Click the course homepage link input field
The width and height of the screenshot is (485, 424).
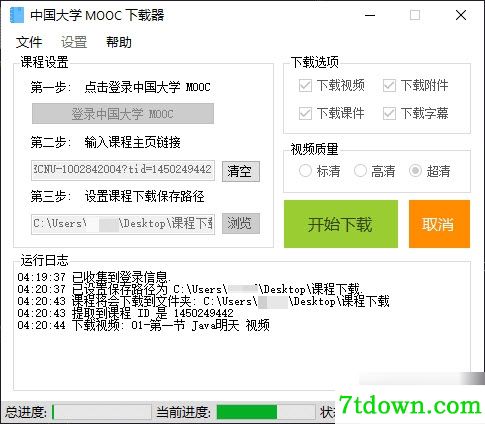[x=123, y=170]
